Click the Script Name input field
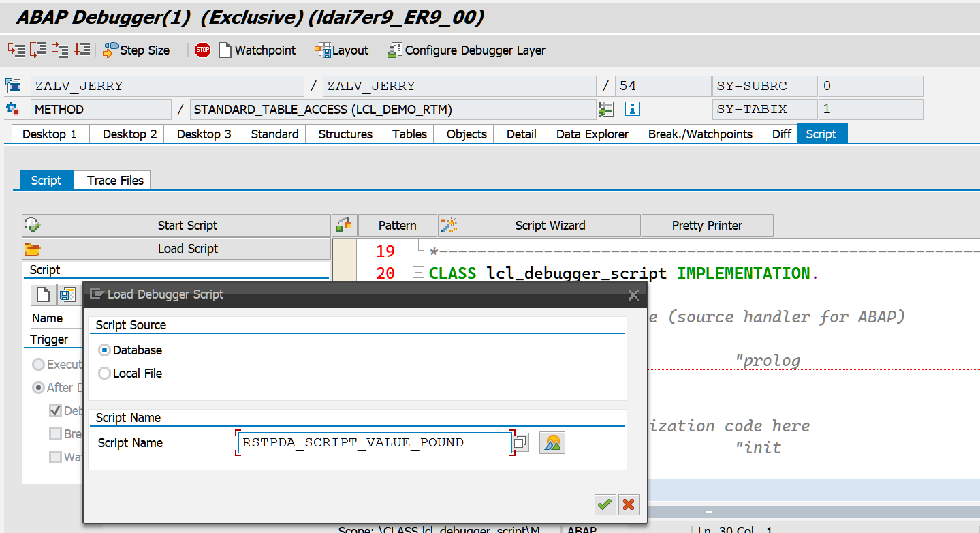 tap(375, 442)
